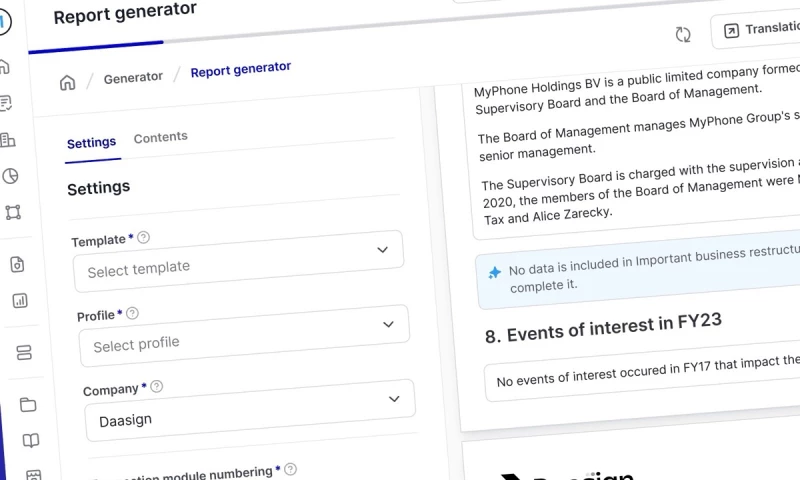
Task: Click the 'No events of interest' text box
Action: pyautogui.click(x=643, y=372)
